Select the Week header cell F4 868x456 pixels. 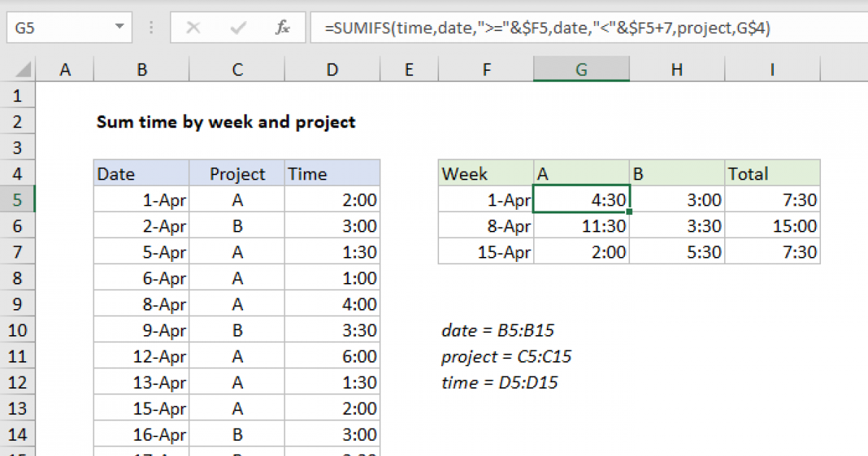point(486,173)
